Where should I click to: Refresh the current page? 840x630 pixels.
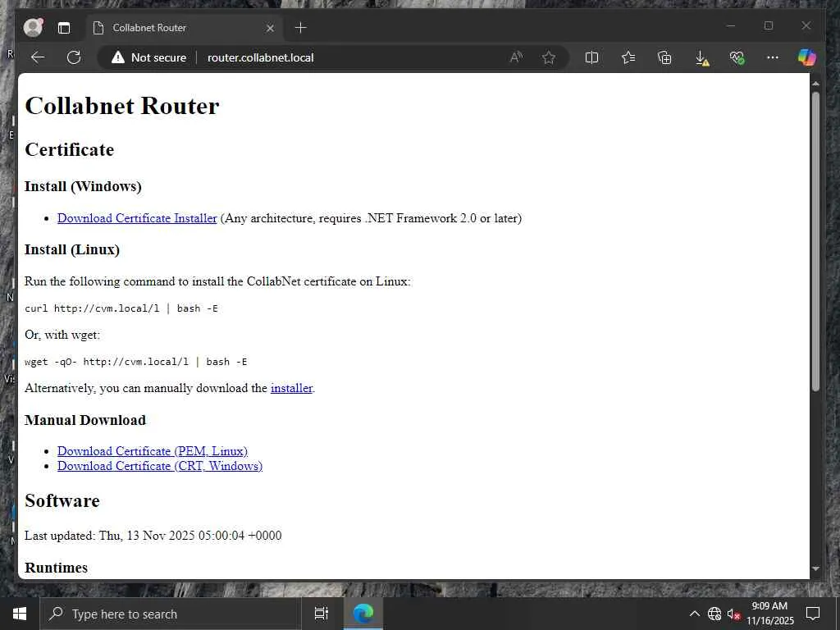74,57
